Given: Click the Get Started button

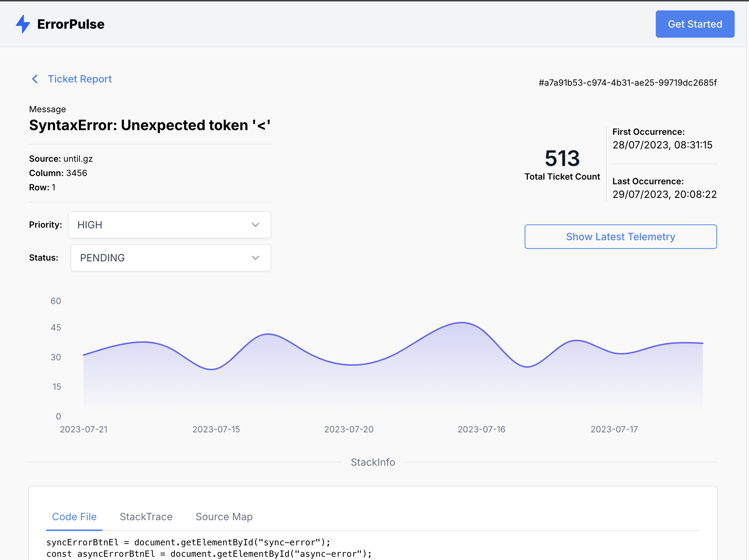Looking at the screenshot, I should (695, 24).
